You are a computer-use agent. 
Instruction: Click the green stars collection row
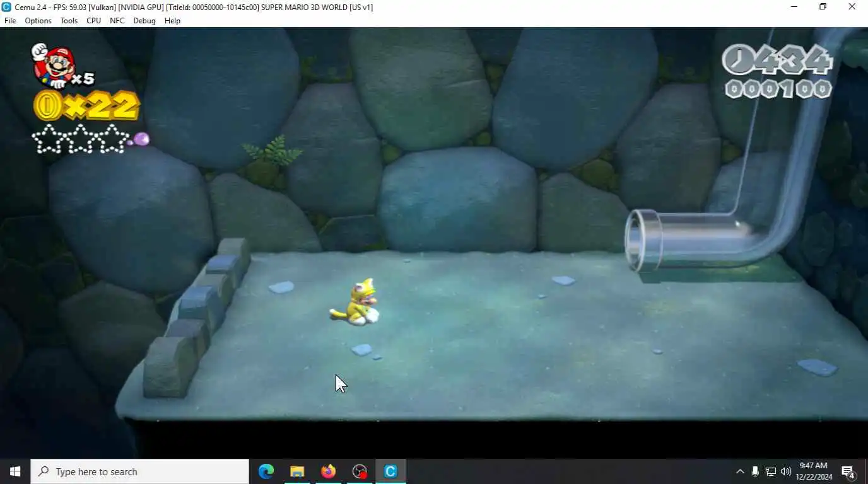[x=81, y=139]
